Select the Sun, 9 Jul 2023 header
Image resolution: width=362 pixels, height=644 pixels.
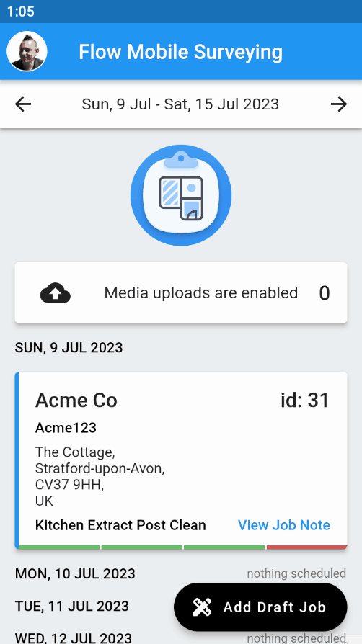pyautogui.click(x=69, y=348)
